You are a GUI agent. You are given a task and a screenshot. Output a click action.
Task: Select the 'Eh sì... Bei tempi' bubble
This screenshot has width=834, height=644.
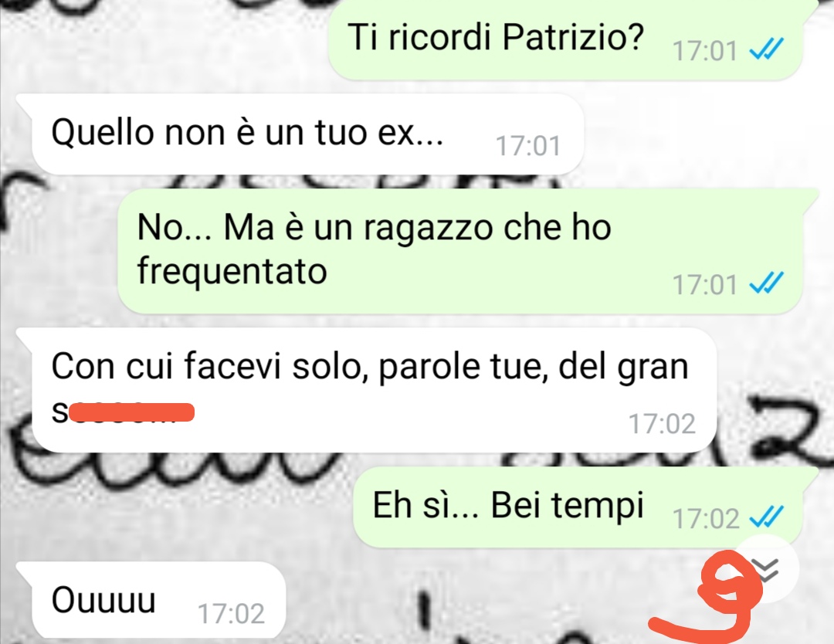pyautogui.click(x=578, y=507)
